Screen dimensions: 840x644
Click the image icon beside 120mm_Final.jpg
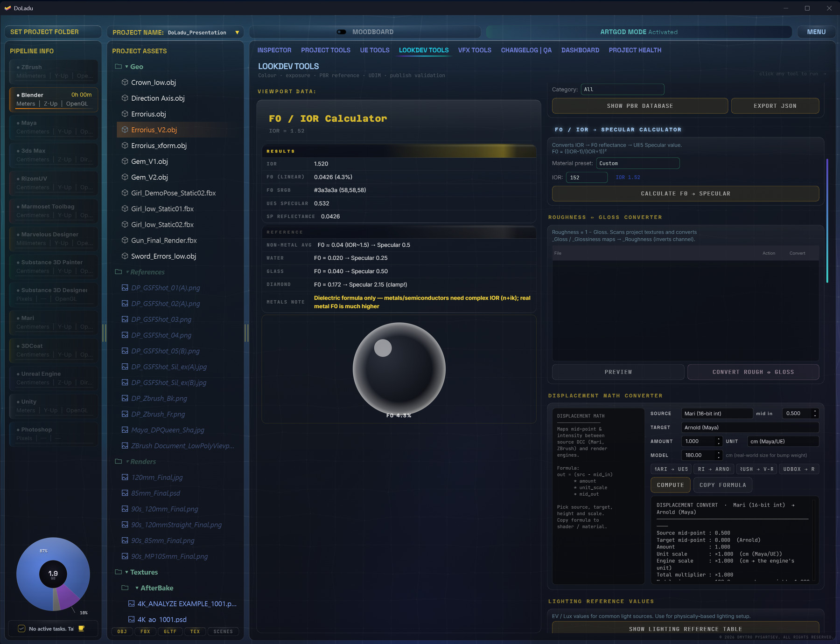pyautogui.click(x=125, y=477)
